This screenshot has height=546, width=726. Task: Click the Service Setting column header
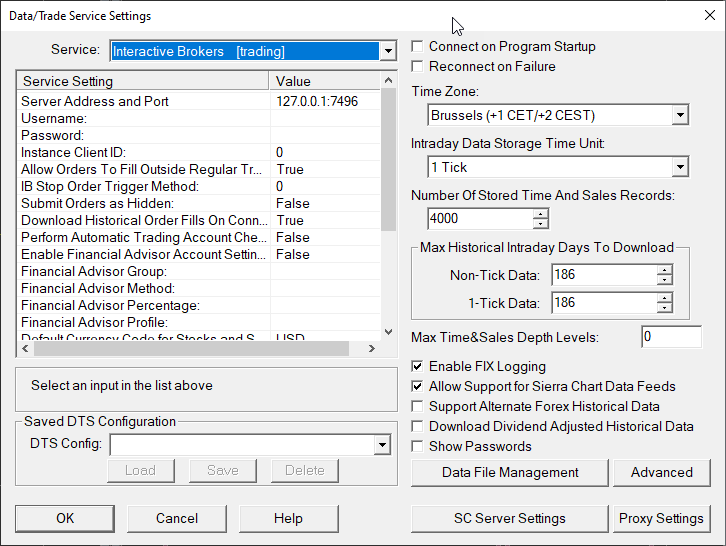[143, 81]
